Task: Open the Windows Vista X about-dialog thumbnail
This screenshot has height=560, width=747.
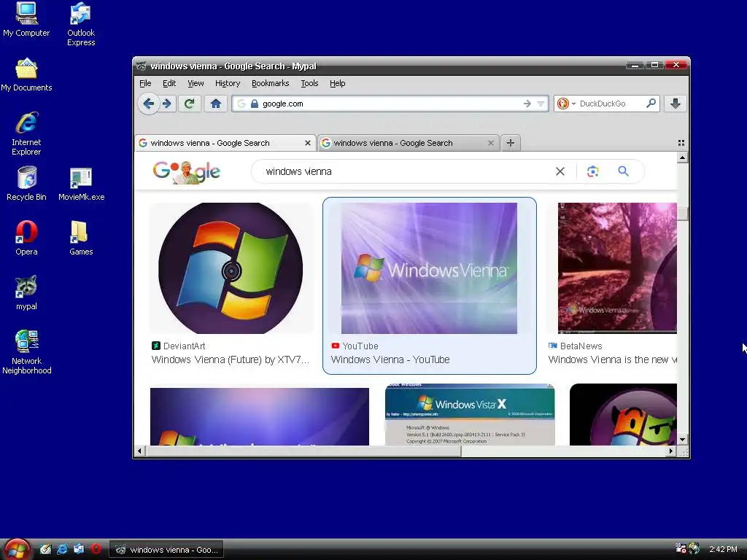Action: (x=470, y=415)
